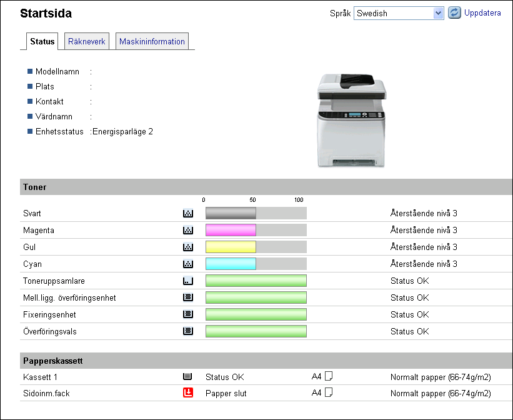The image size is (513, 420).
Task: Click the Mell.ligg. överföringsenhet icon
Action: pos(188,297)
